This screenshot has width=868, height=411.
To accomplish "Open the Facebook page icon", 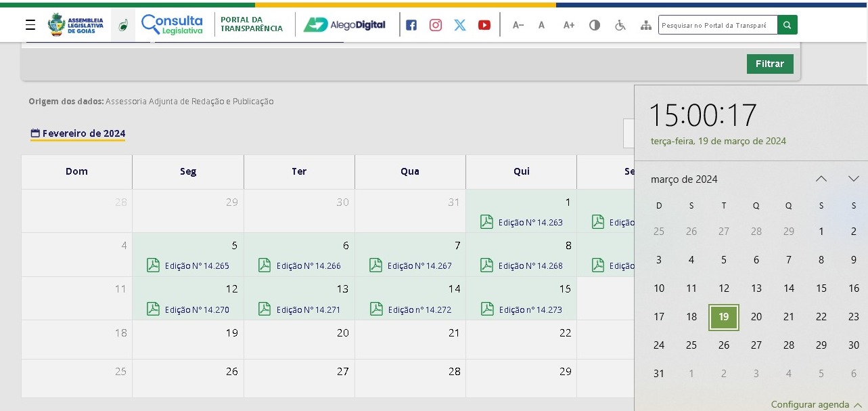I will click(x=411, y=25).
